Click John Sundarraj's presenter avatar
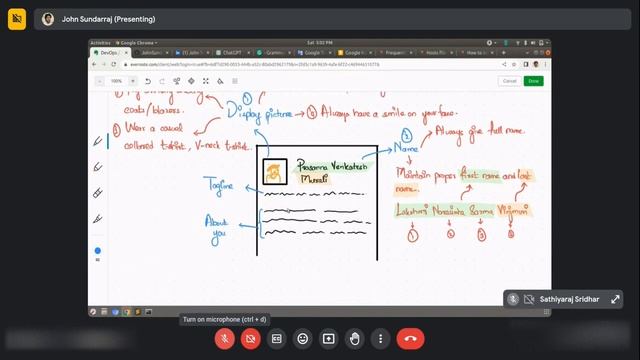The height and width of the screenshot is (360, 640). click(x=48, y=19)
